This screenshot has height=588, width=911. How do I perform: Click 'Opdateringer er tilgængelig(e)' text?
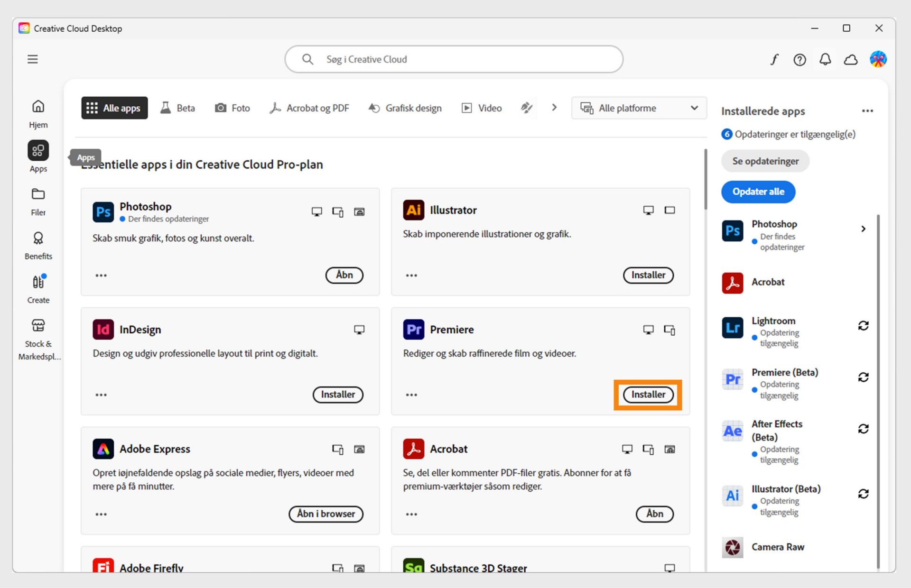click(795, 134)
